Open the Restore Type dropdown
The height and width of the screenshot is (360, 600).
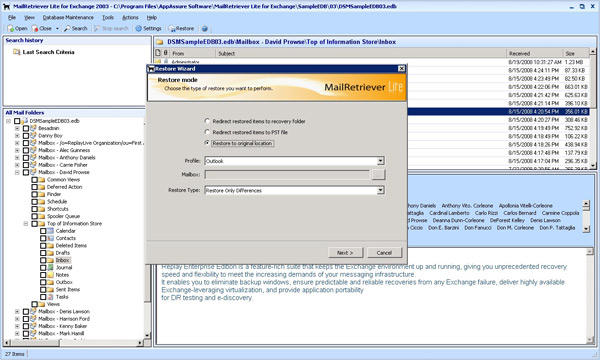click(x=380, y=190)
